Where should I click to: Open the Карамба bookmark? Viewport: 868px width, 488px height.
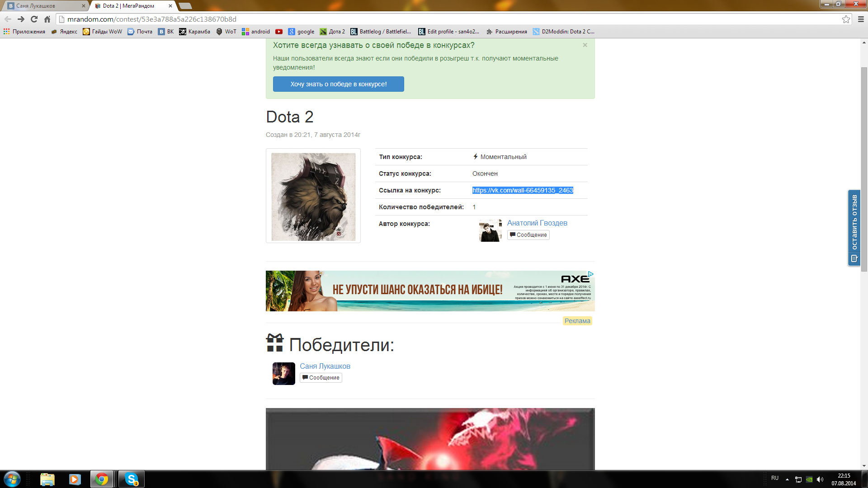195,32
